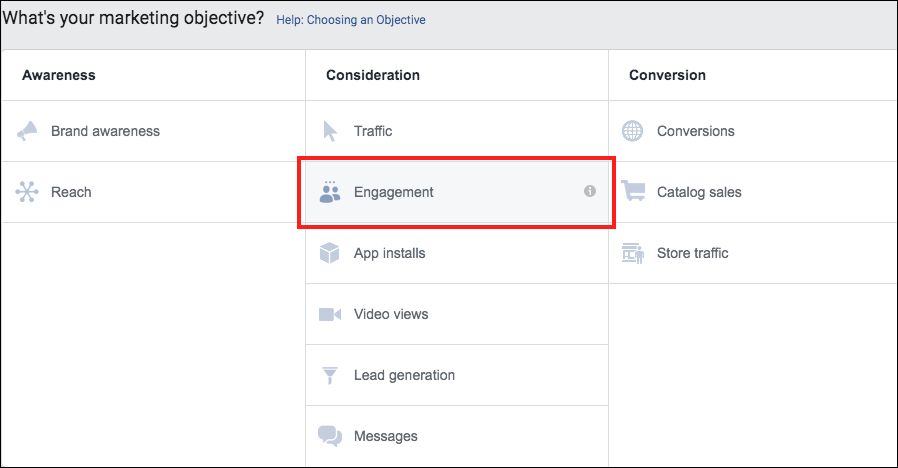The height and width of the screenshot is (468, 898).
Task: Click the Messages chat bubbles icon
Action: click(x=330, y=436)
